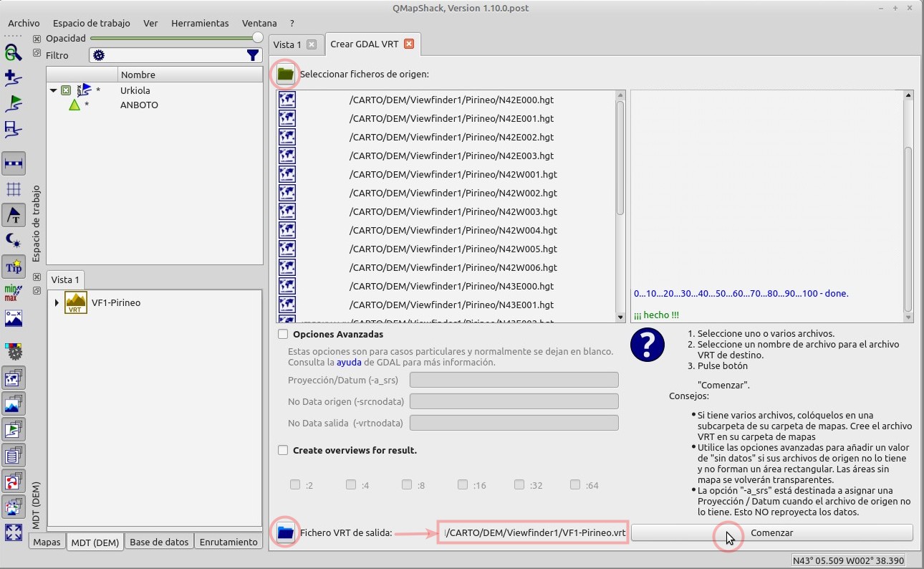Screen dimensions: 924x569
Task: Tick the :4 overview checkbox
Action: click(351, 484)
